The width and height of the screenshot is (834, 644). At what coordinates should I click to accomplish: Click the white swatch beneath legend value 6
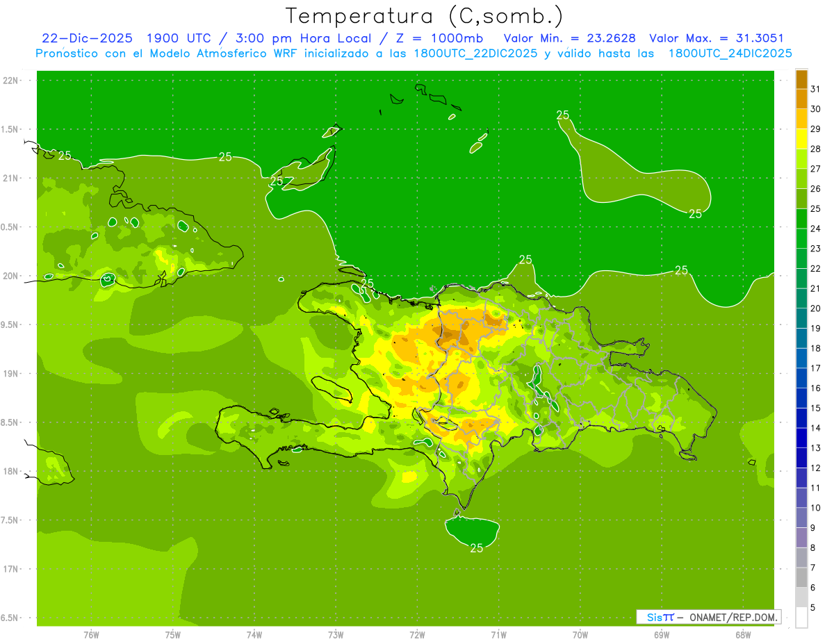(801, 617)
